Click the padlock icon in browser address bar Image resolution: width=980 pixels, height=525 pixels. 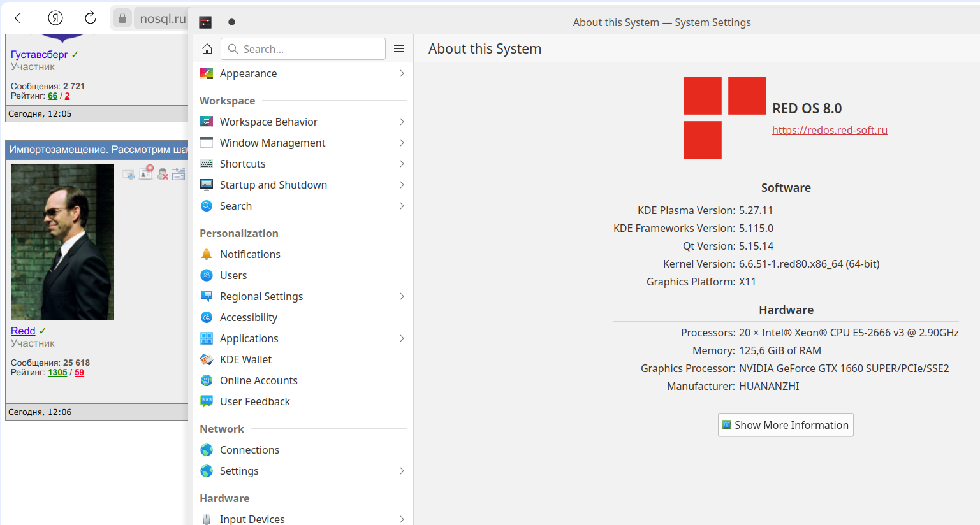[122, 18]
